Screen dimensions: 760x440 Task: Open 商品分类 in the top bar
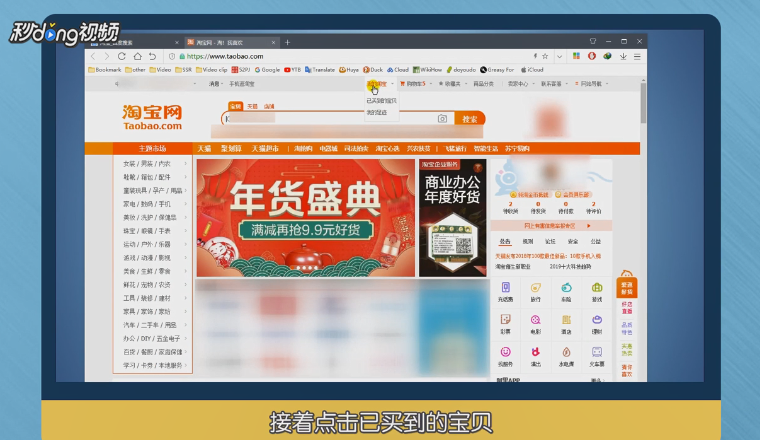(483, 84)
